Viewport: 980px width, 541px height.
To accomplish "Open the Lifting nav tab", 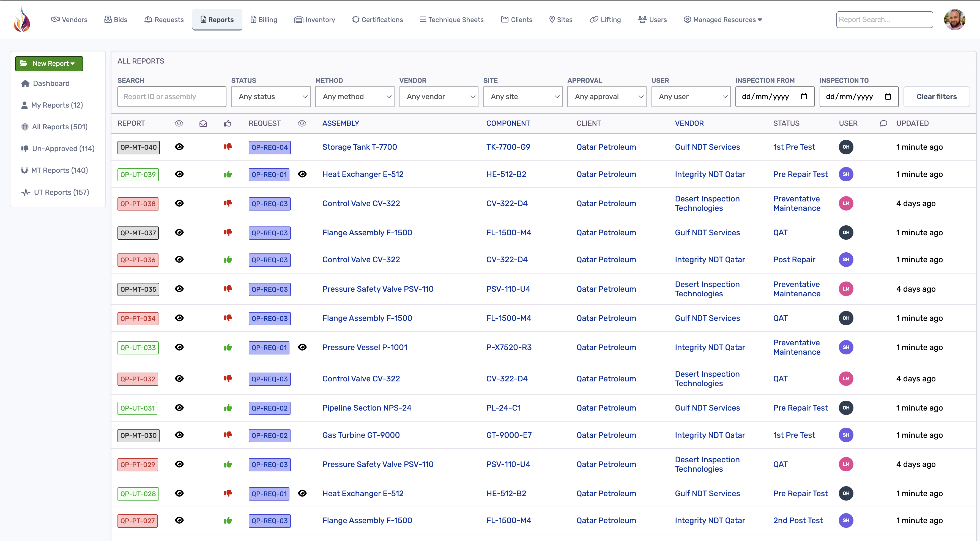I will click(605, 20).
